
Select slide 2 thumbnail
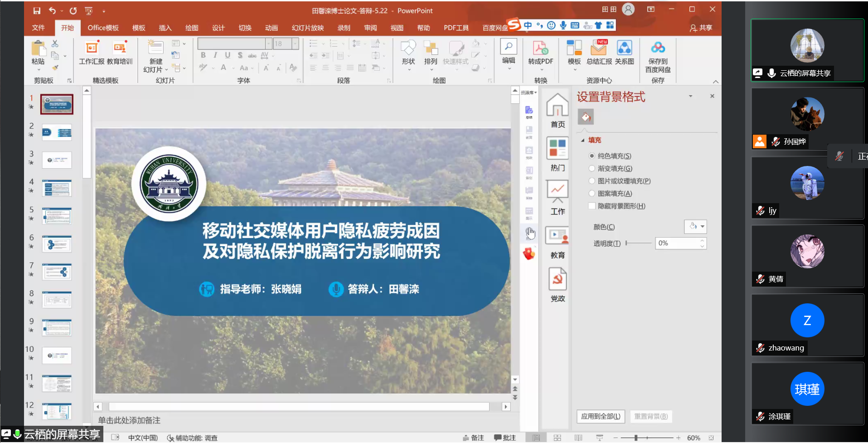(x=57, y=132)
